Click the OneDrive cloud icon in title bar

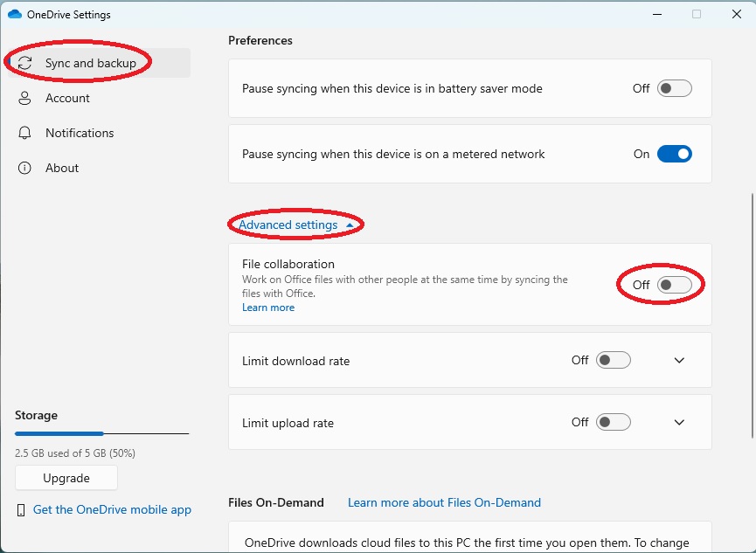[x=15, y=15]
